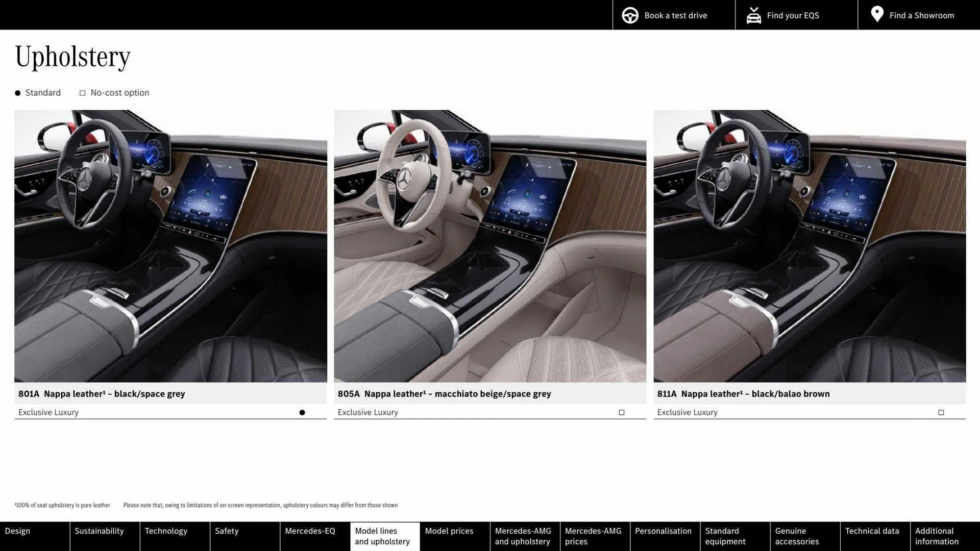980x551 pixels.
Task: Click Find a Showroom
Action: click(921, 15)
